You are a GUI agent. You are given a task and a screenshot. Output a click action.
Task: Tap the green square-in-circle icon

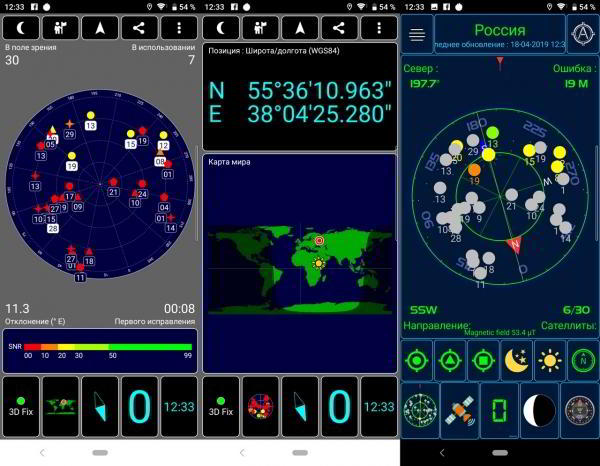(x=484, y=360)
